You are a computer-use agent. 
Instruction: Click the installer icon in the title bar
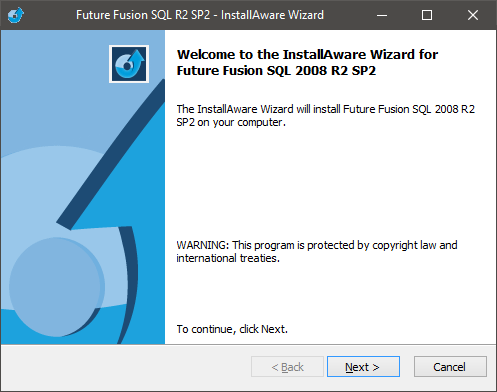pyautogui.click(x=16, y=15)
